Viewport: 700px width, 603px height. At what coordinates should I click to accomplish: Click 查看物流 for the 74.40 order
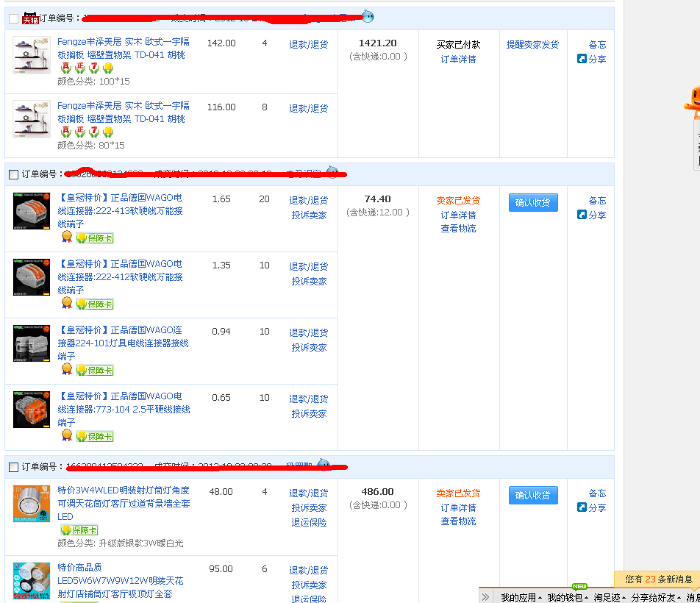pyautogui.click(x=459, y=229)
